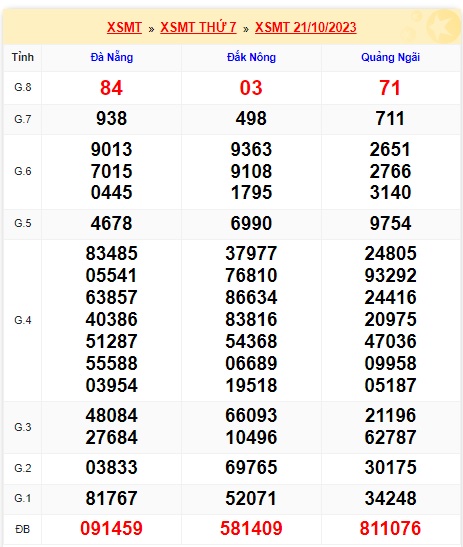463x547 pixels.
Task: Open the XSMT breadcrumb link
Action: click(124, 27)
